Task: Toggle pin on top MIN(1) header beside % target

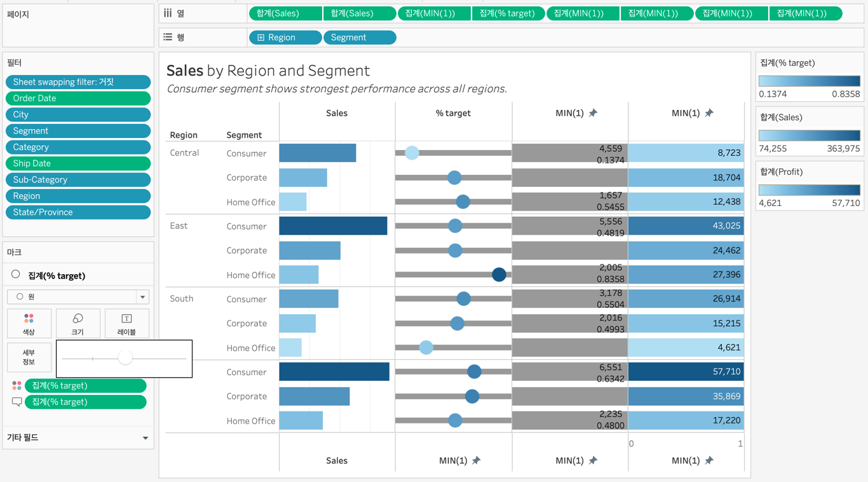Action: (593, 113)
